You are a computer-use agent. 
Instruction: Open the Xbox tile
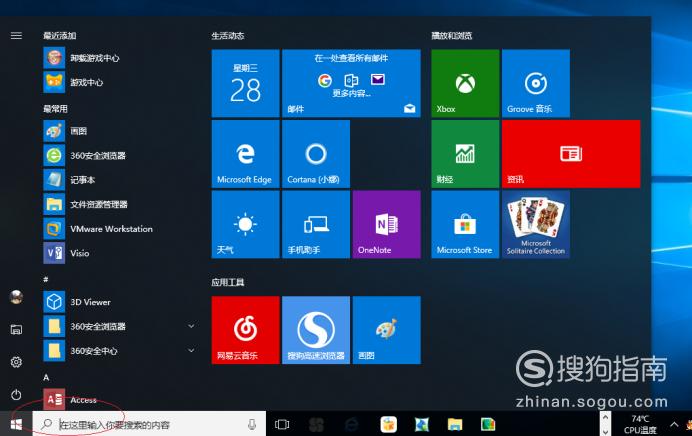(x=465, y=83)
